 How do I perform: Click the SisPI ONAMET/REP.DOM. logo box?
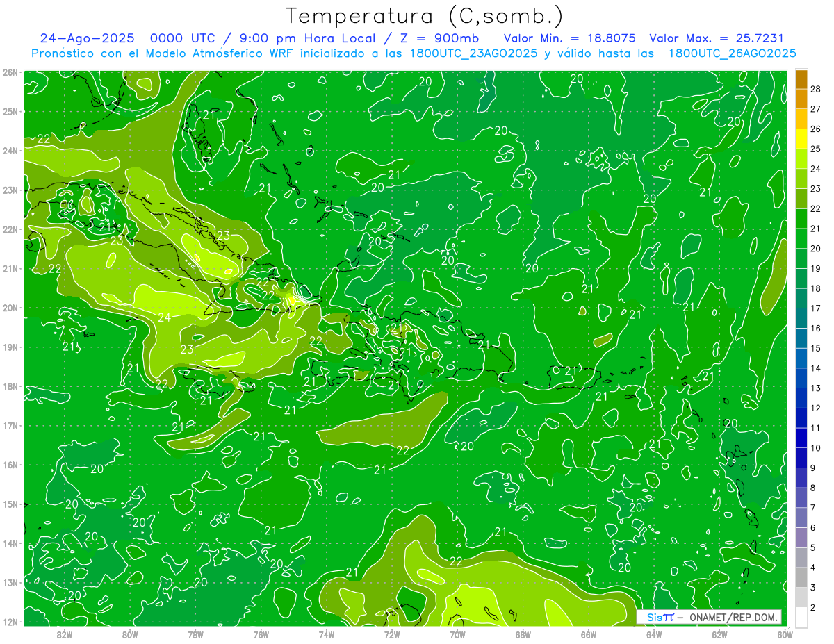coord(708,617)
